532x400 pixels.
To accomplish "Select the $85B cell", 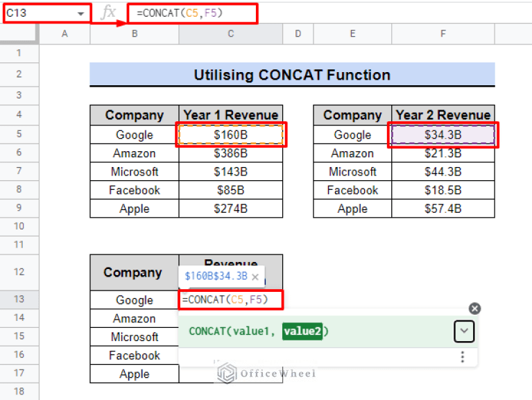I will (231, 190).
